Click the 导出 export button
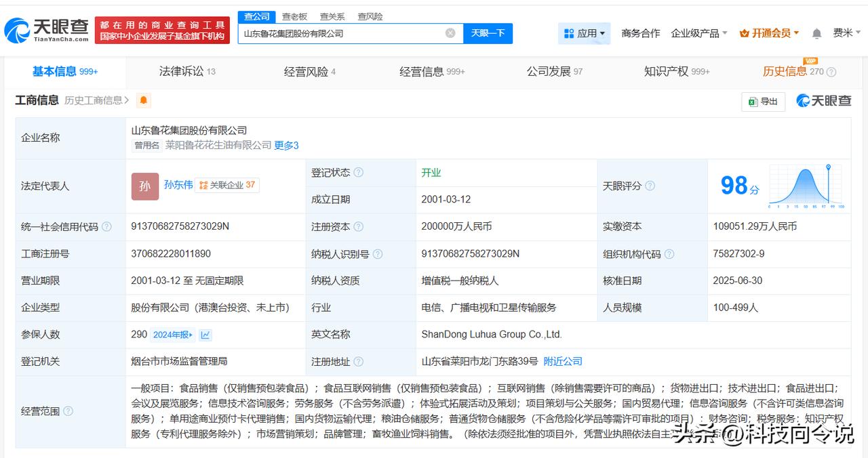 pos(764,102)
